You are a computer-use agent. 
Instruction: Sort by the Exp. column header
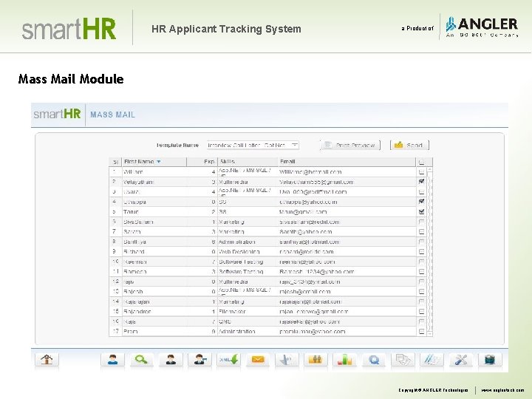[x=202, y=162]
